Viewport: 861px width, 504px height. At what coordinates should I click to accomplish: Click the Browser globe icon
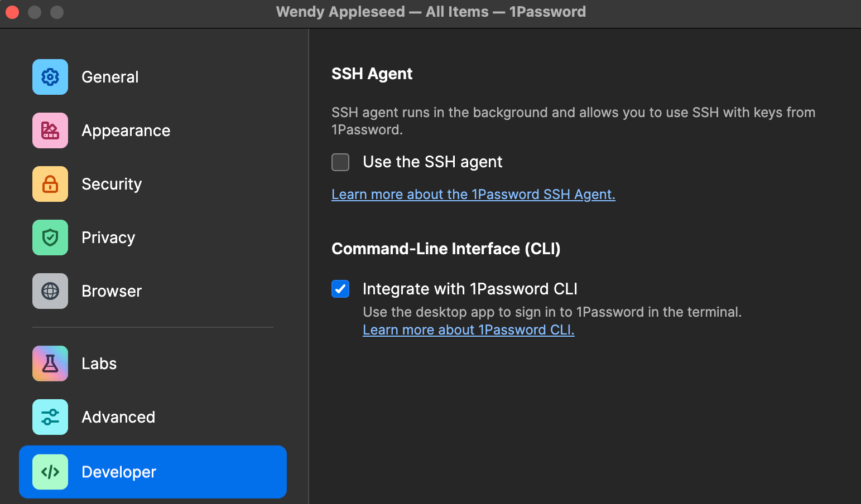coord(50,290)
